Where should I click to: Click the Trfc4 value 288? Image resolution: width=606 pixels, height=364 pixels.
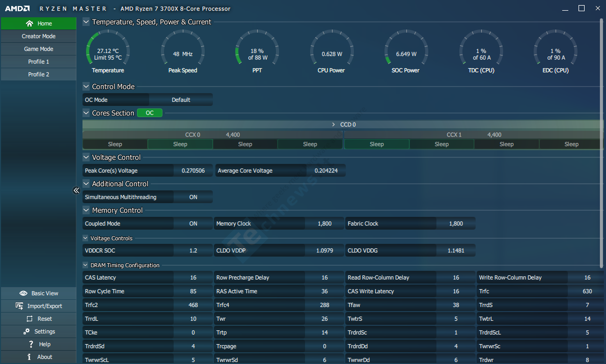point(325,305)
